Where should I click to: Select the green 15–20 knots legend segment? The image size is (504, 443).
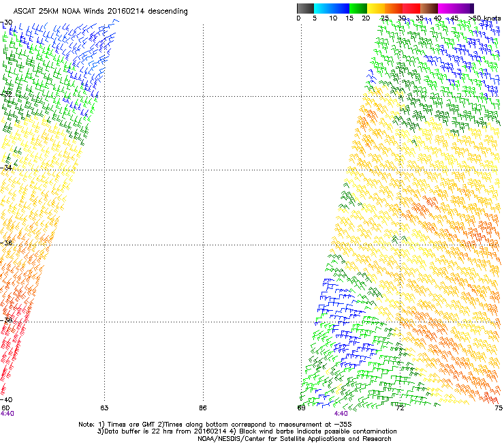pyautogui.click(x=358, y=8)
